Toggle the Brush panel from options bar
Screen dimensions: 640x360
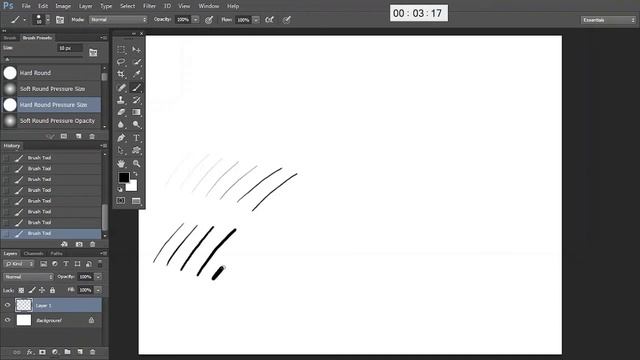click(60, 20)
